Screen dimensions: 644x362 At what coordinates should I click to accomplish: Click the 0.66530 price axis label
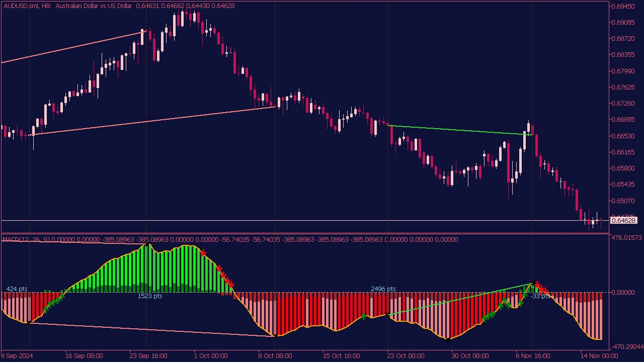pos(623,136)
